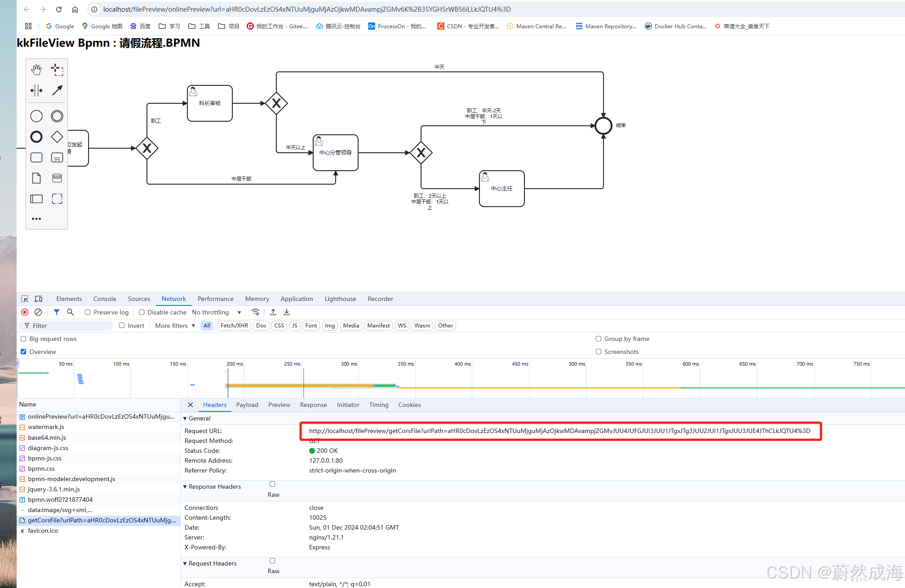Tick the Disable cache checkbox
Image resolution: width=905 pixels, height=588 pixels.
[x=142, y=312]
